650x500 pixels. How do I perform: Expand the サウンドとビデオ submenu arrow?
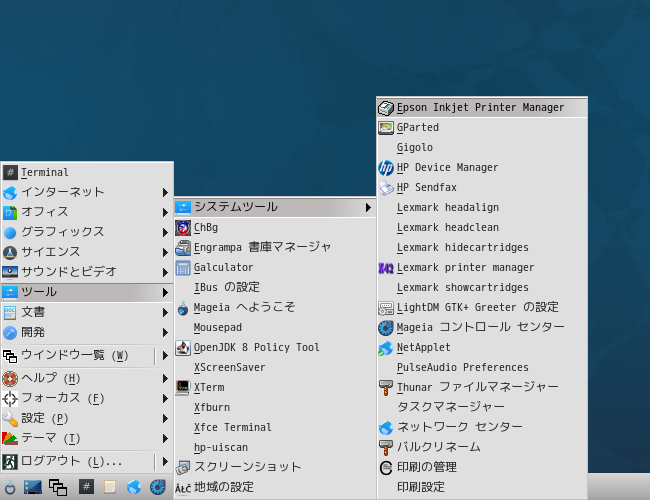pyautogui.click(x=165, y=272)
